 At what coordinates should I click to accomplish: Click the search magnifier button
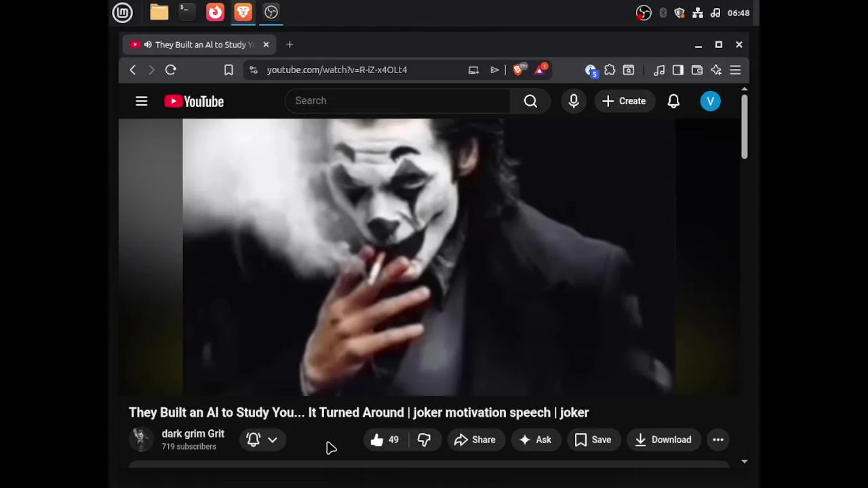(530, 101)
